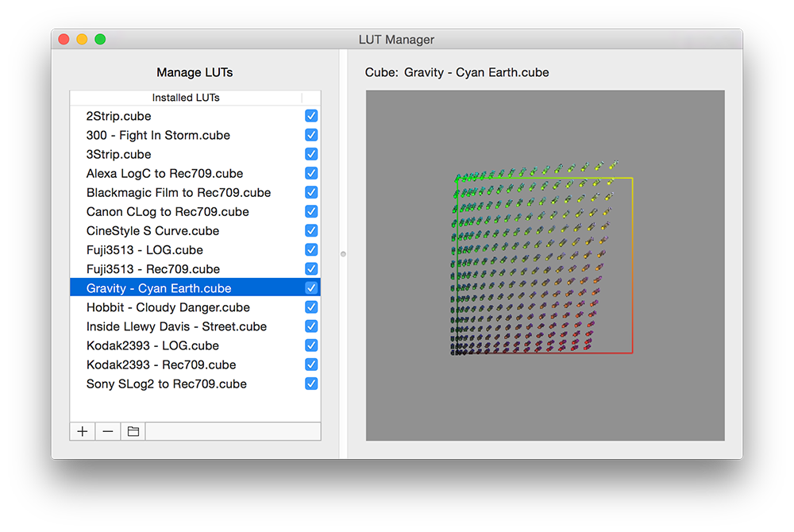Screen dimensions: 794x532
Task: Select Alexa LogC to Rec709.cube entry
Action: point(164,173)
